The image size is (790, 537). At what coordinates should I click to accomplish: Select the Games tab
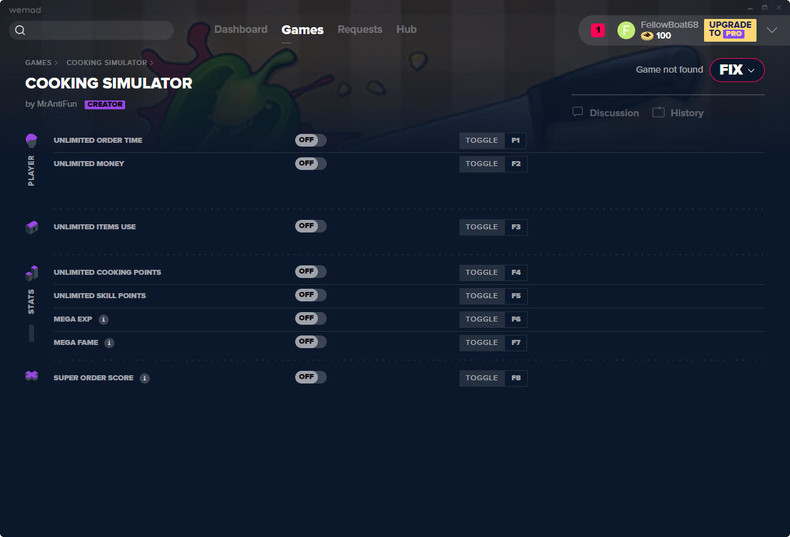pyautogui.click(x=302, y=30)
